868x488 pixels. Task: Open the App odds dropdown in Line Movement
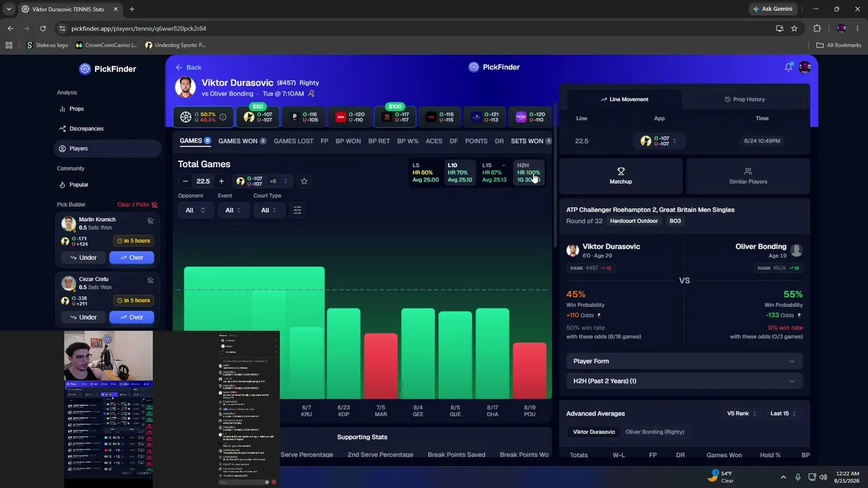pyautogui.click(x=659, y=141)
